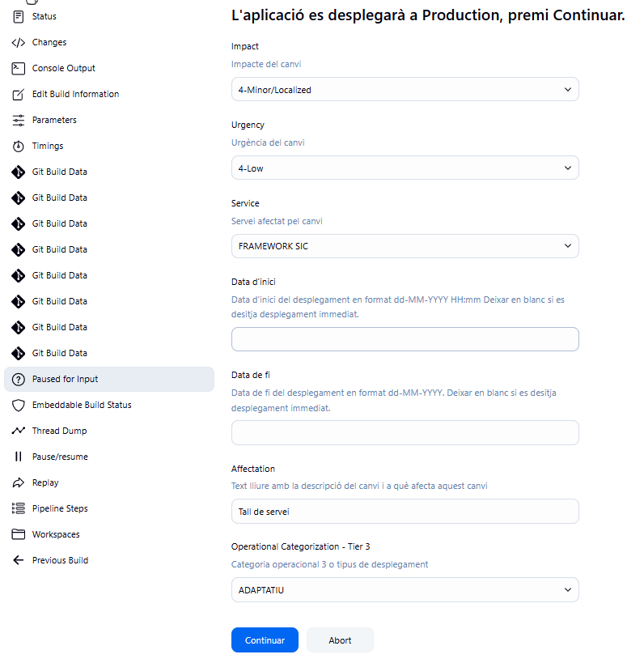Click the Pause/resume bars icon
Viewport: 644px width, 663px height.
click(19, 457)
